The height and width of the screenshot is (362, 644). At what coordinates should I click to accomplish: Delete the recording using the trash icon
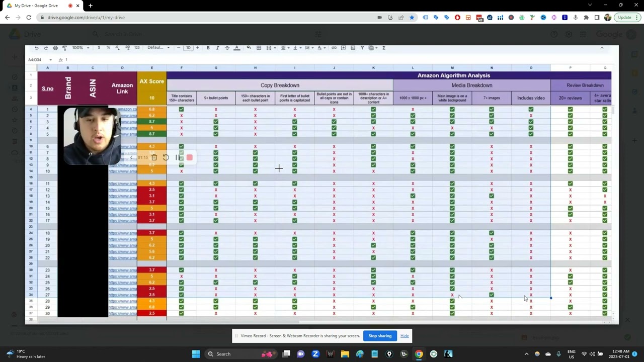click(x=154, y=157)
